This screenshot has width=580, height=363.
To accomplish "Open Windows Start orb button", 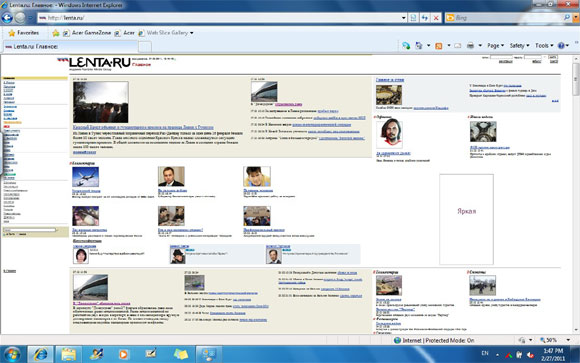I will 12,354.
